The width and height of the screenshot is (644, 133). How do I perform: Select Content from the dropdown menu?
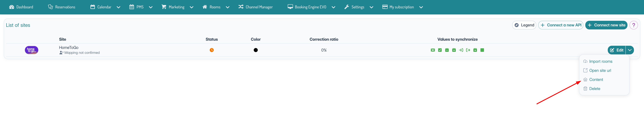(x=596, y=80)
